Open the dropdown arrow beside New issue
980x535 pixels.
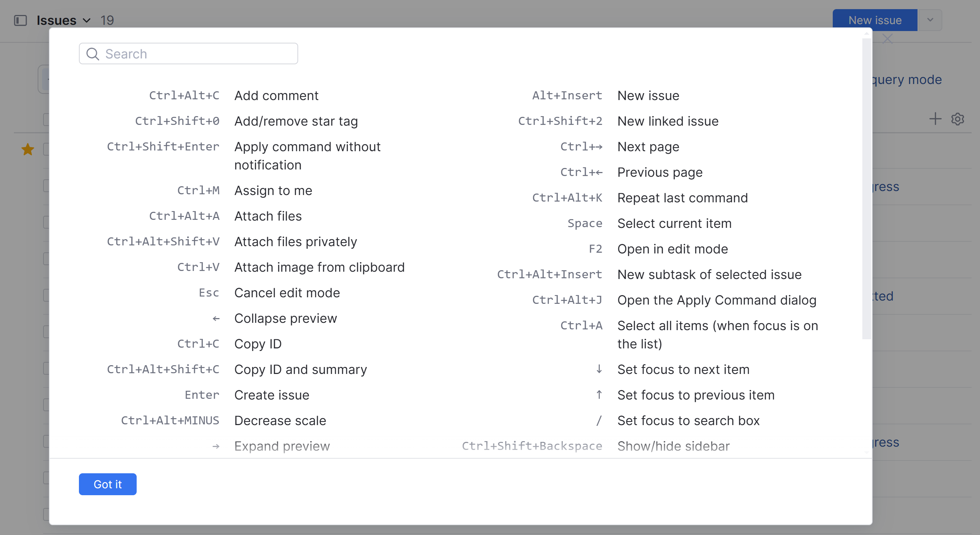[930, 20]
